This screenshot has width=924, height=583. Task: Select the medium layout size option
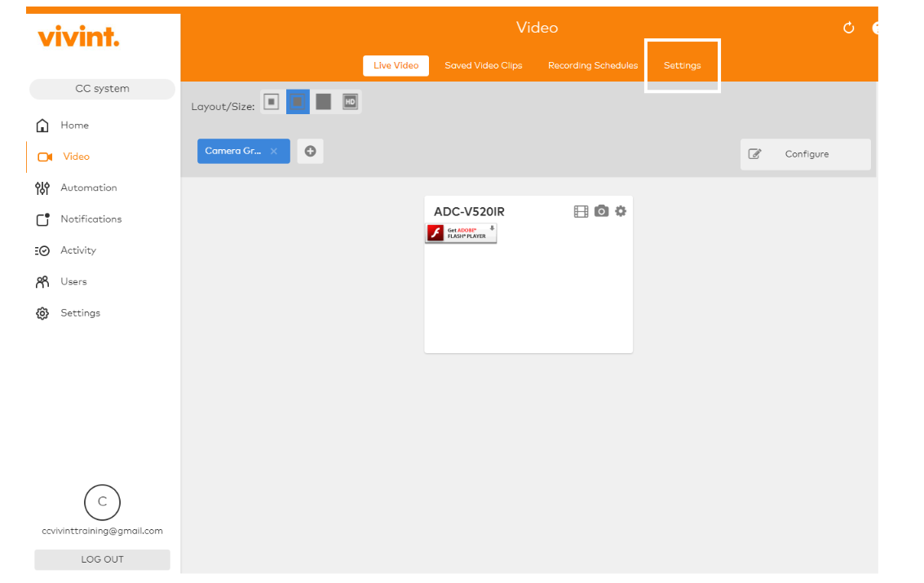[x=298, y=102]
